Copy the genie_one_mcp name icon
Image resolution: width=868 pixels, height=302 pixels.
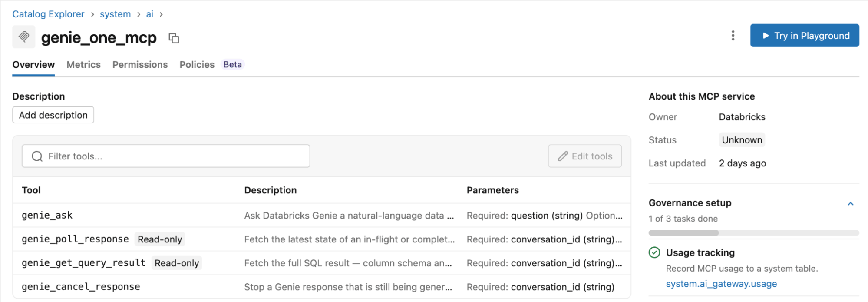[x=174, y=38]
